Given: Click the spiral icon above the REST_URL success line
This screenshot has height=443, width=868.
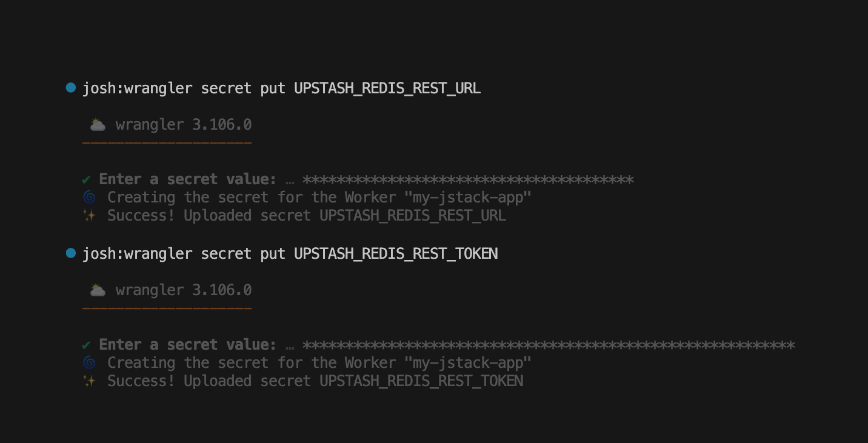Looking at the screenshot, I should 89,198.
